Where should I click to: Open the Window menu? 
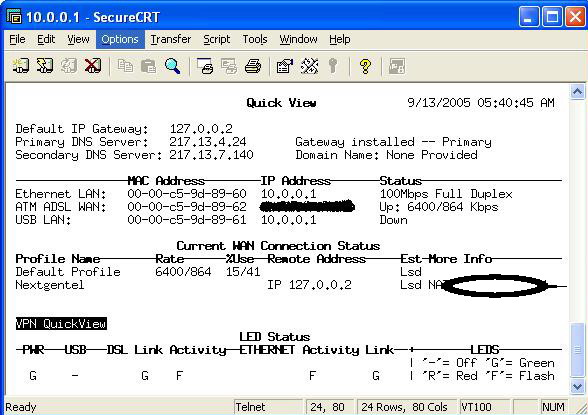pos(298,39)
